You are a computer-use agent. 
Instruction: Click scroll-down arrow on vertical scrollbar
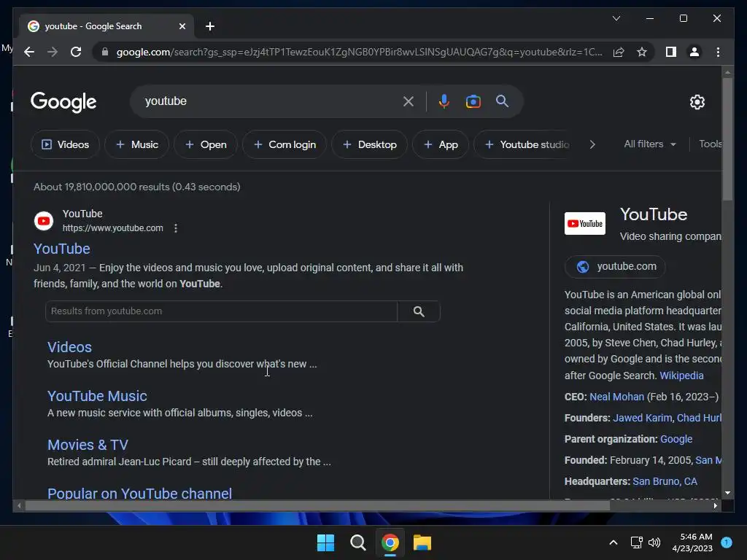pos(727,494)
